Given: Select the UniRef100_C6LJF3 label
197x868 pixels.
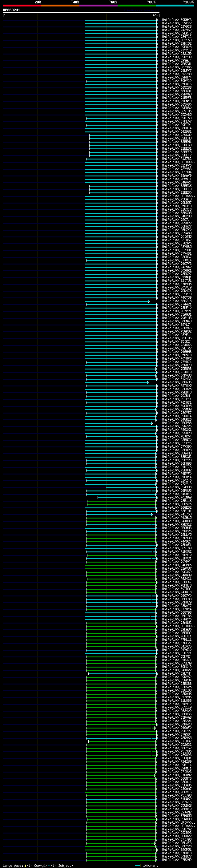Looking at the screenshot, I should coord(176,843).
